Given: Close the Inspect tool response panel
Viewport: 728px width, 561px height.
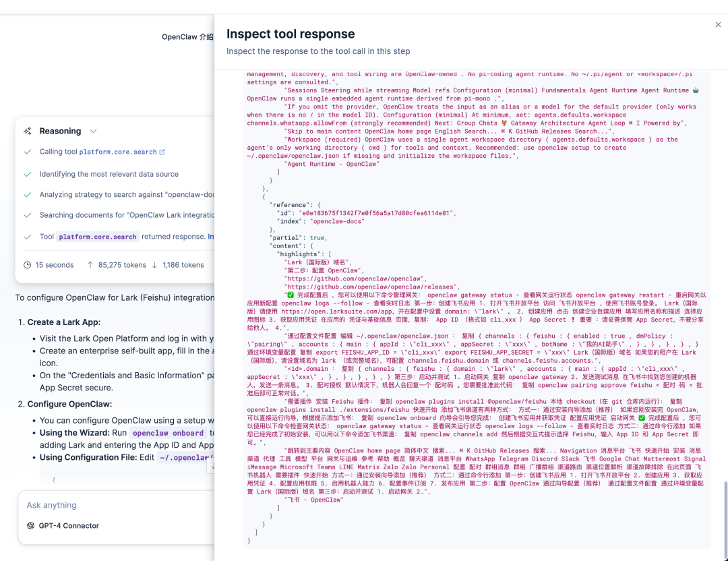Looking at the screenshot, I should [x=718, y=25].
